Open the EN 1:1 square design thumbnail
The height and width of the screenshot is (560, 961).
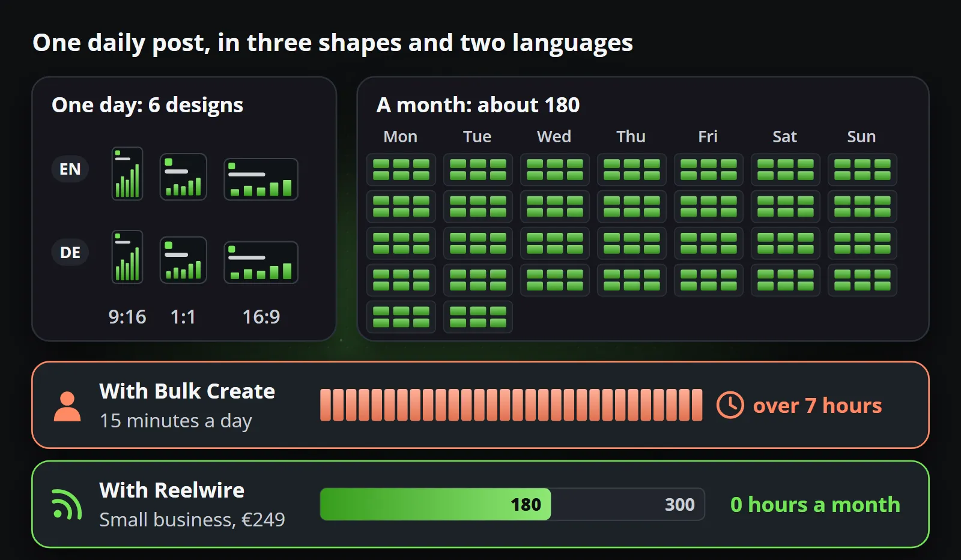[x=183, y=177]
